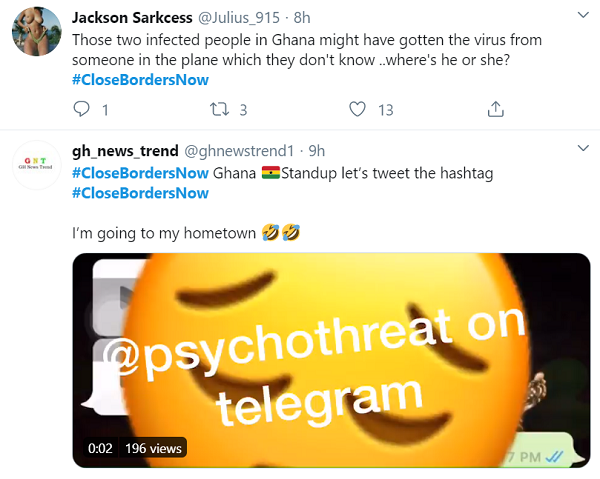The width and height of the screenshot is (600, 479).
Task: Click the 0:02 video duration badge
Action: [x=100, y=448]
